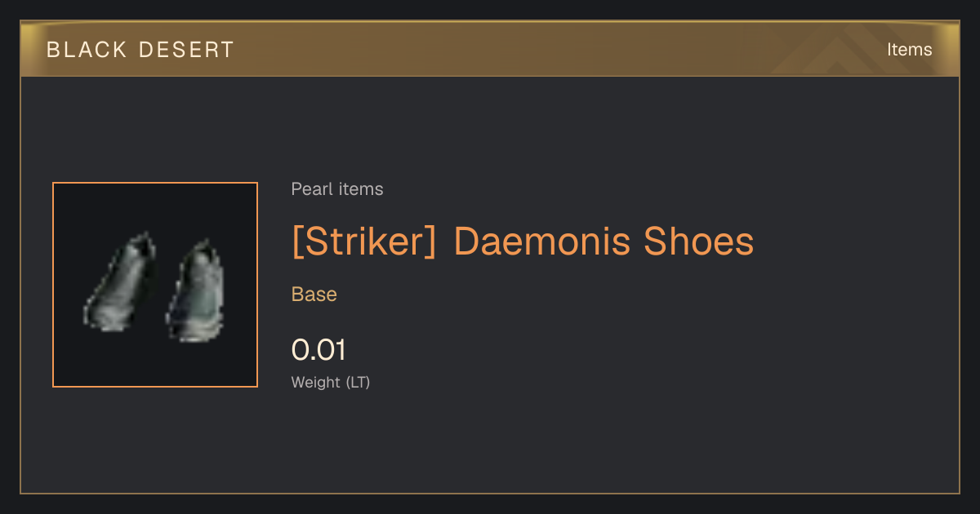Screen dimensions: 980x514
Task: Click the [Striker] Daemonis Shoes title
Action: tap(523, 241)
